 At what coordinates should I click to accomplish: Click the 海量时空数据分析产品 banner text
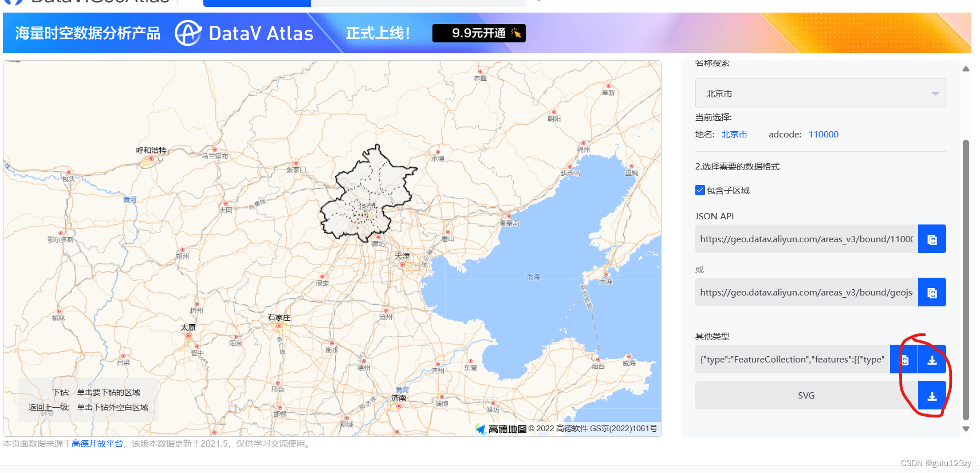[x=88, y=33]
